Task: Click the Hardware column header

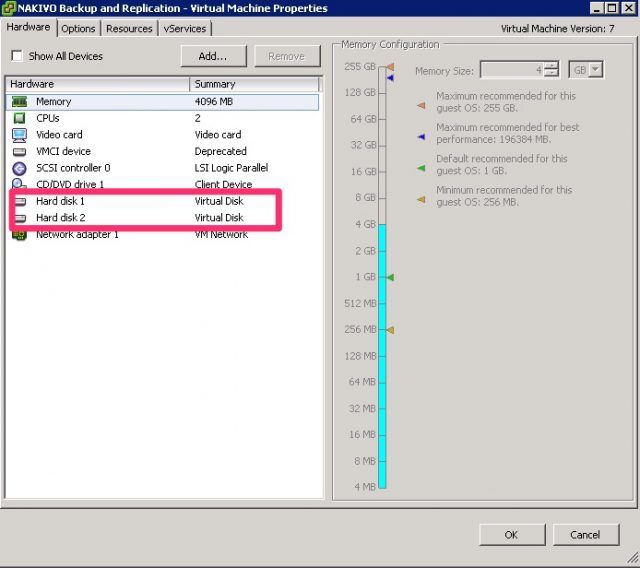Action: pos(98,84)
